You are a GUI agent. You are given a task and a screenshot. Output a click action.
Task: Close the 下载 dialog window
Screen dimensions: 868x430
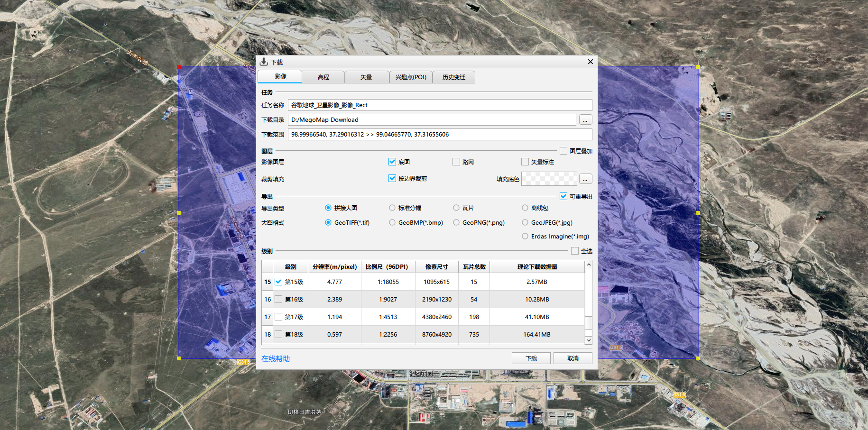click(x=590, y=62)
